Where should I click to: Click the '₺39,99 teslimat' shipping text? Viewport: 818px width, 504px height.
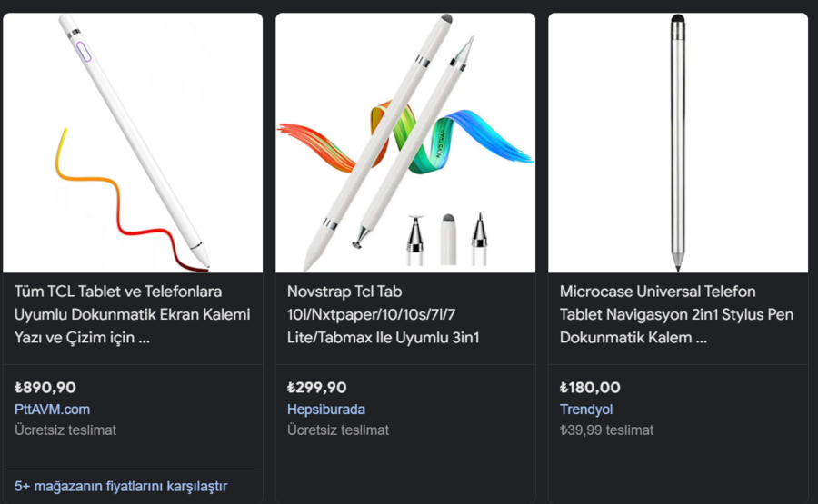606,430
